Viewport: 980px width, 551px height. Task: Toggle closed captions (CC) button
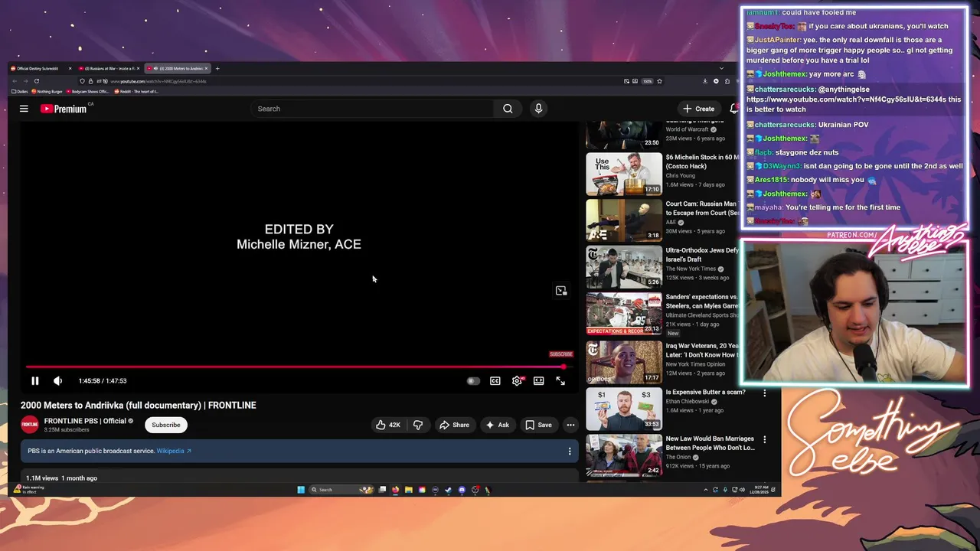[495, 380]
